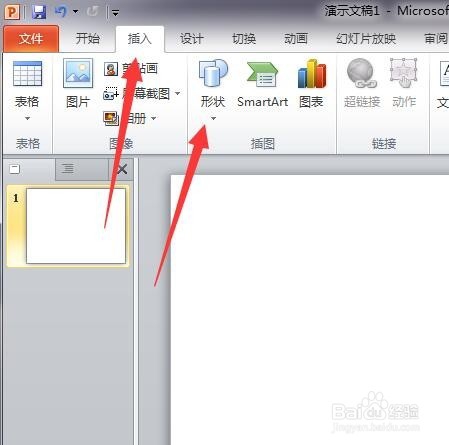The image size is (449, 445).
Task: Expand the 屏幕截图 dropdown arrow
Action: pyautogui.click(x=178, y=93)
